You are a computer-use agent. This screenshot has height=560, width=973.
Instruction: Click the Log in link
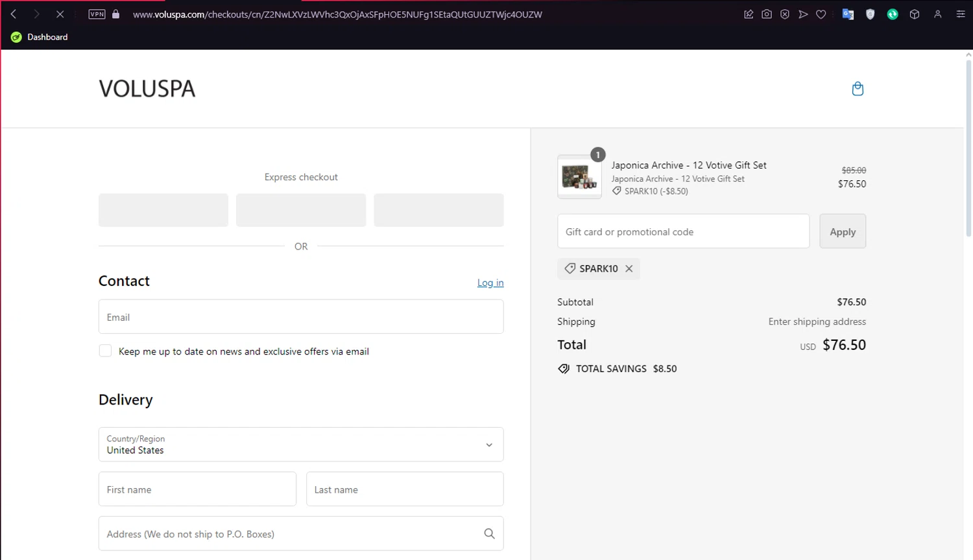coord(490,283)
